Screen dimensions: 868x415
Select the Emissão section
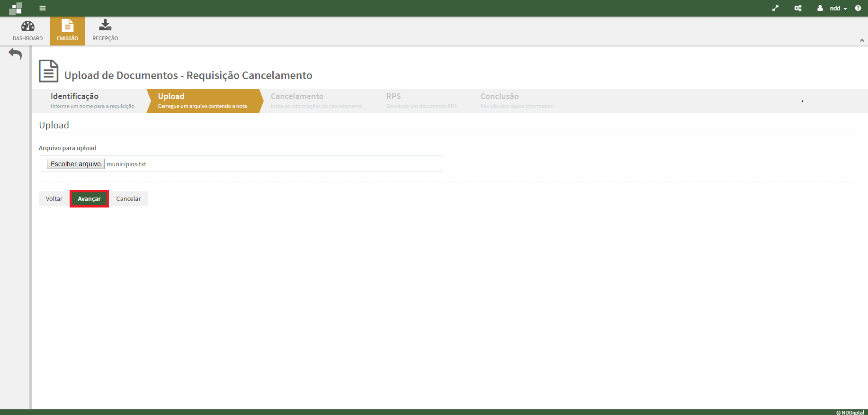(68, 31)
